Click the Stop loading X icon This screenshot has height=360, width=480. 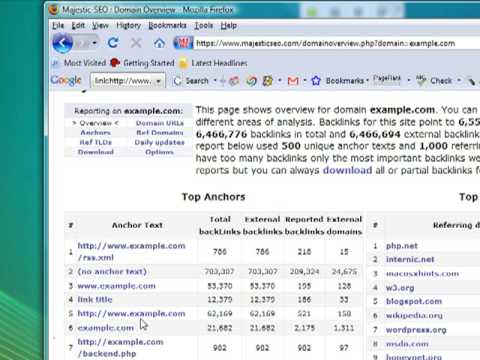click(x=136, y=43)
